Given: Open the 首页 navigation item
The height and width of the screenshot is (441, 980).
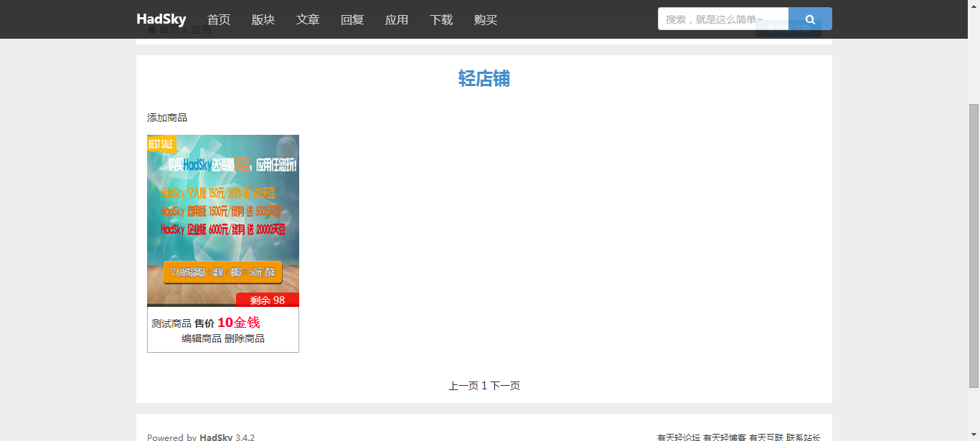Looking at the screenshot, I should [x=219, y=19].
